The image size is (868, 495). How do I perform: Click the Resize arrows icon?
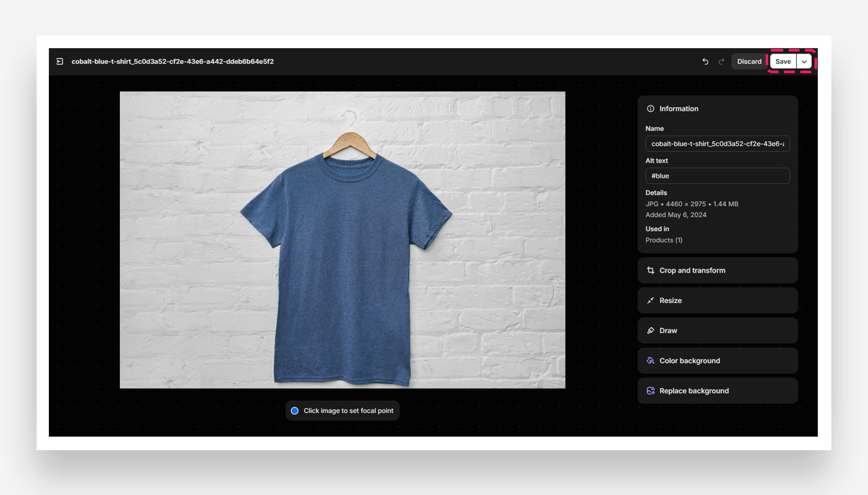[x=650, y=300]
